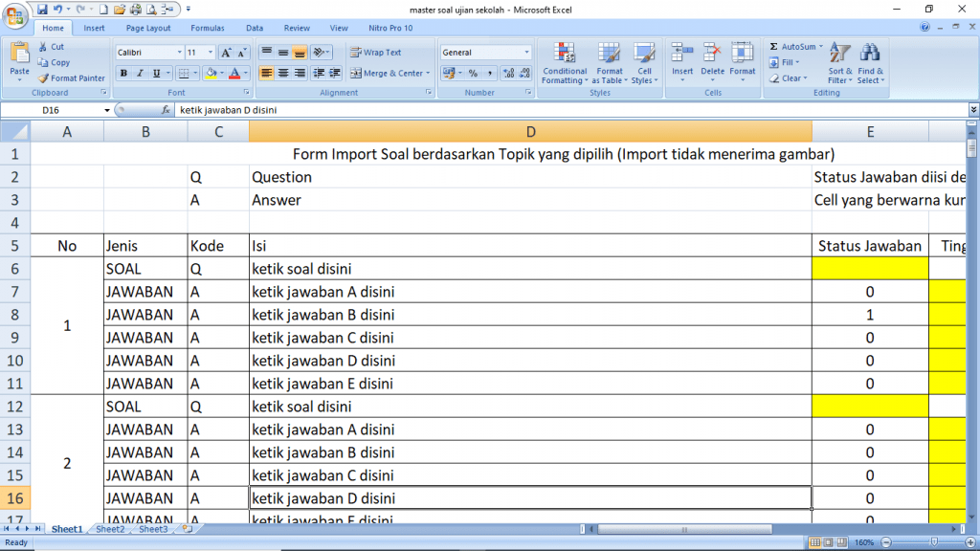Activate the Format Painter brush

[71, 78]
